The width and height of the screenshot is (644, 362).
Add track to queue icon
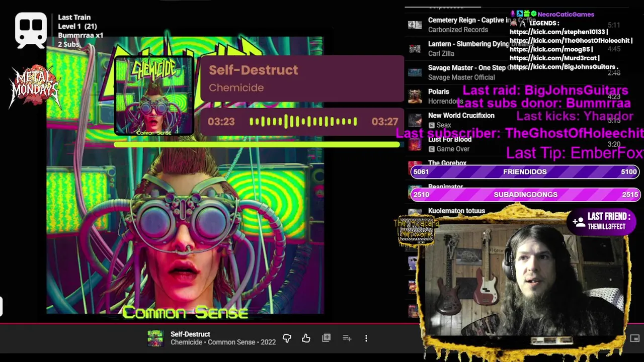click(x=347, y=338)
